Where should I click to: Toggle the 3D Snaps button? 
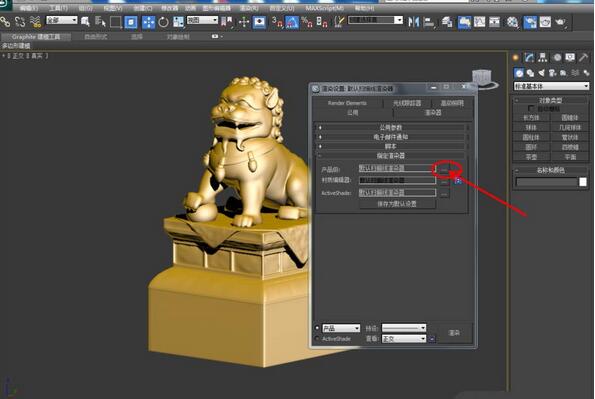click(277, 22)
